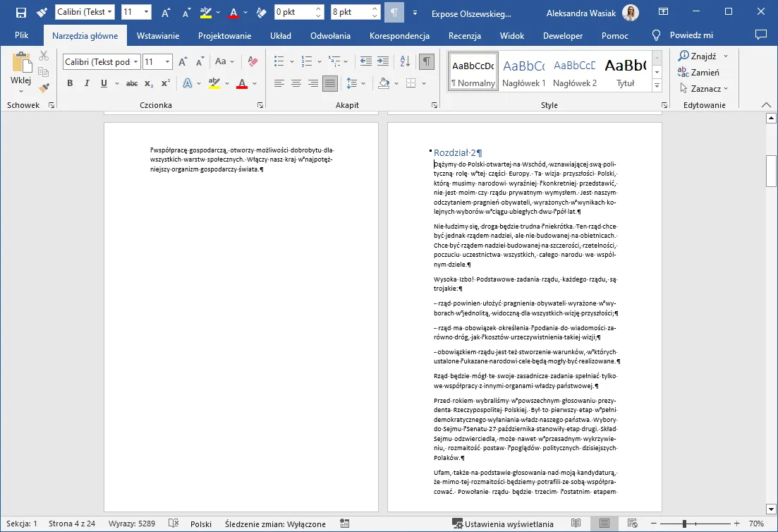
Task: Open the Sort dialog icon
Action: pyautogui.click(x=405, y=61)
